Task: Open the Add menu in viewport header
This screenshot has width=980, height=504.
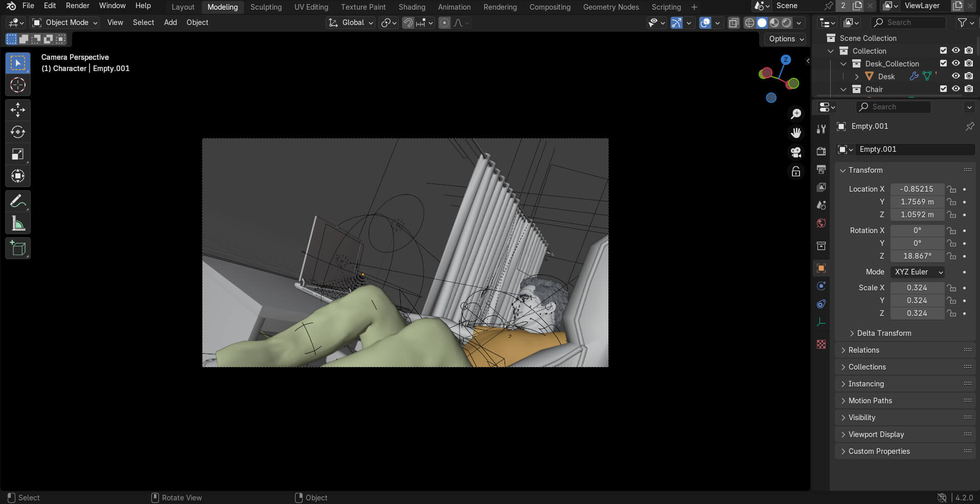Action: click(170, 22)
